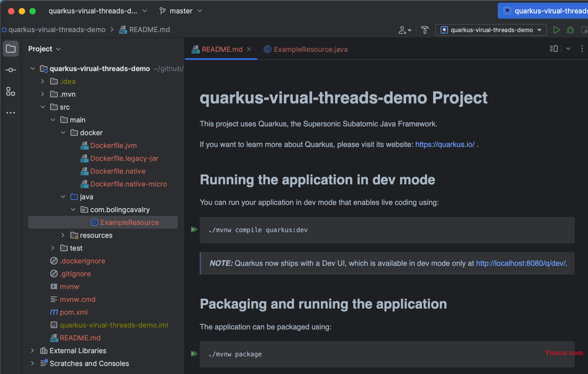Open the https://quarkus.io/ link
Image resolution: width=588 pixels, height=374 pixels.
445,144
